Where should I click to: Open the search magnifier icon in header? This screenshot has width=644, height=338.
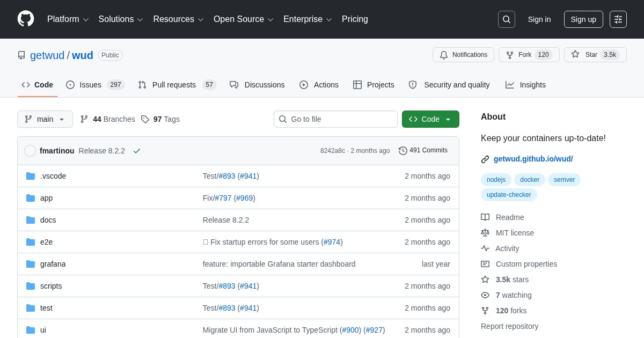(x=507, y=19)
